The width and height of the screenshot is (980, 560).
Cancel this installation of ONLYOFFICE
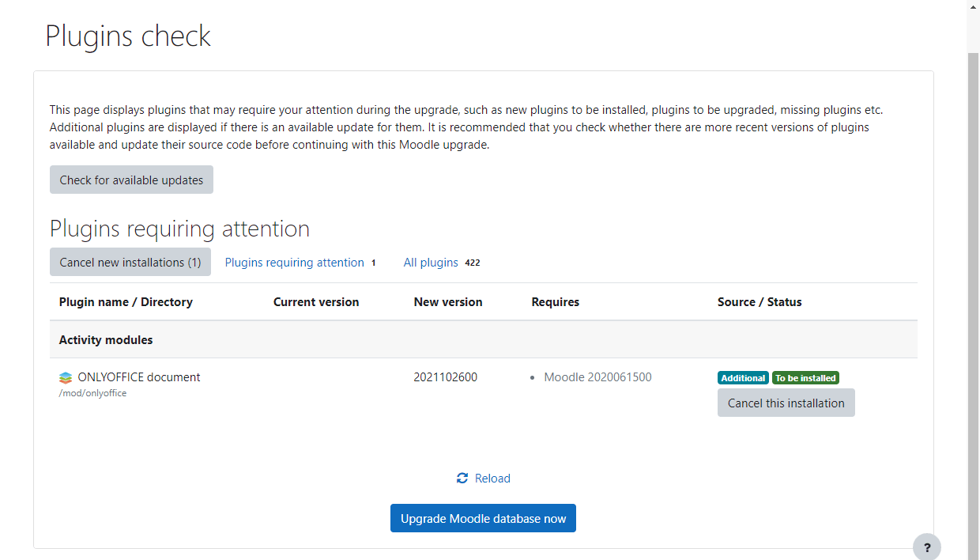pyautogui.click(x=786, y=403)
